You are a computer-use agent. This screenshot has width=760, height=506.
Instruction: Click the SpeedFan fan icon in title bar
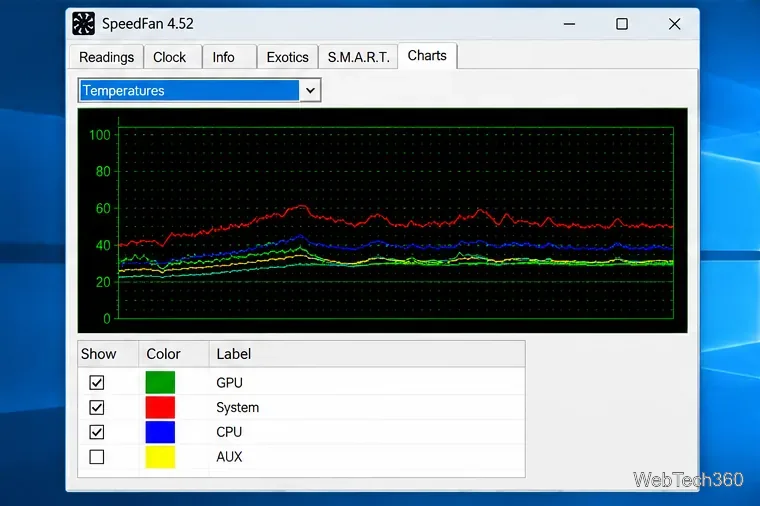tap(83, 24)
